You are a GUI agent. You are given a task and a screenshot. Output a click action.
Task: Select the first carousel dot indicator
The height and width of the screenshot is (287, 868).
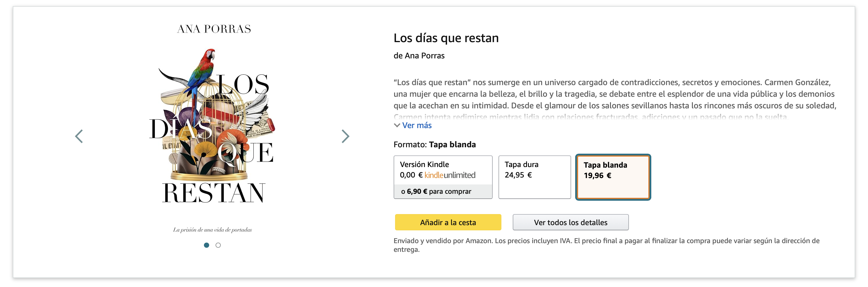point(207,245)
